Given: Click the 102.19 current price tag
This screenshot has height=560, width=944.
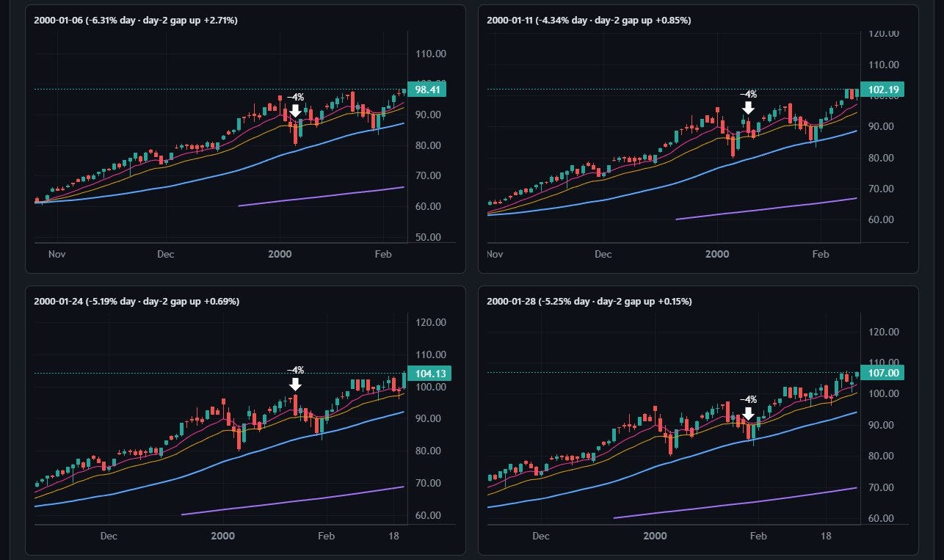Looking at the screenshot, I should coord(882,90).
